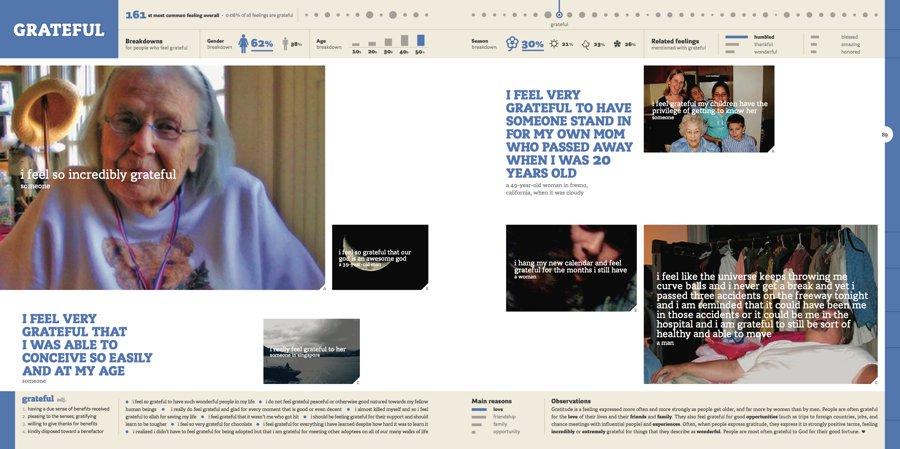Select 'love' under Main reasons
This screenshot has width=900, height=449.
[x=497, y=409]
